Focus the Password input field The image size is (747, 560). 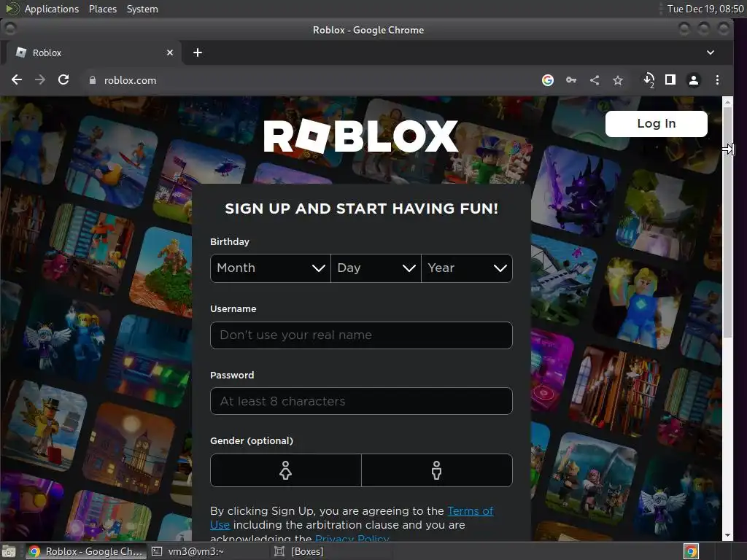(361, 401)
